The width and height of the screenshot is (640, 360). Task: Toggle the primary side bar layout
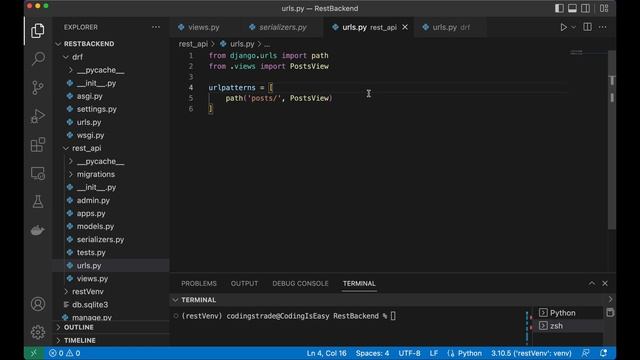click(559, 9)
